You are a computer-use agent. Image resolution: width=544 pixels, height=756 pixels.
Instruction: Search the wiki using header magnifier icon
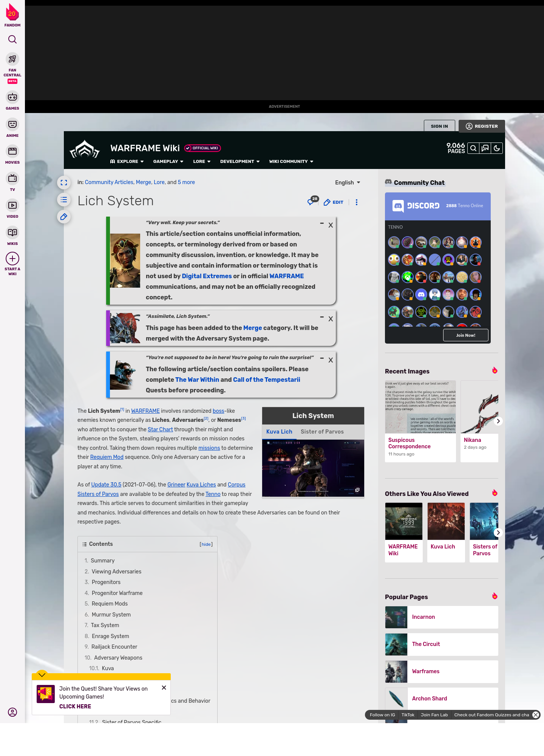tap(473, 148)
